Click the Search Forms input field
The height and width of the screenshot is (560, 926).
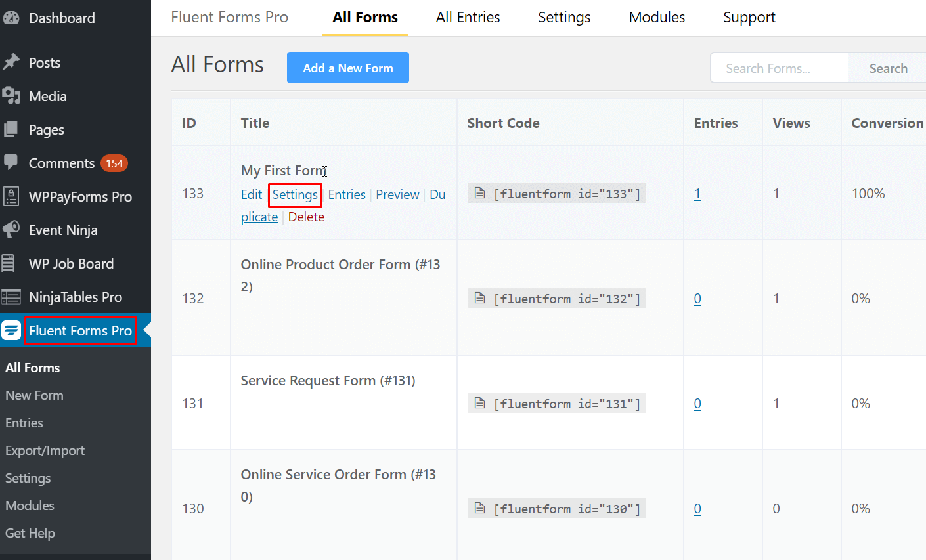778,68
